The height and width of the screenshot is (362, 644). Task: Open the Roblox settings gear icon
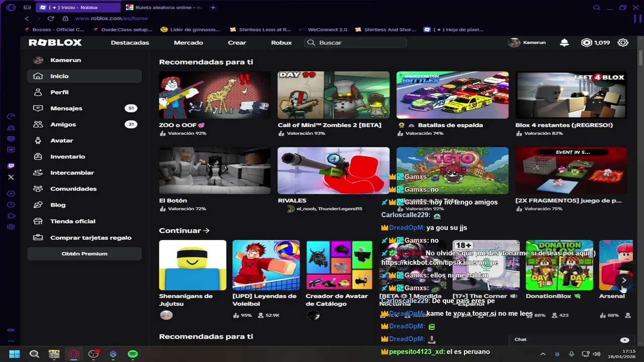[x=623, y=43]
